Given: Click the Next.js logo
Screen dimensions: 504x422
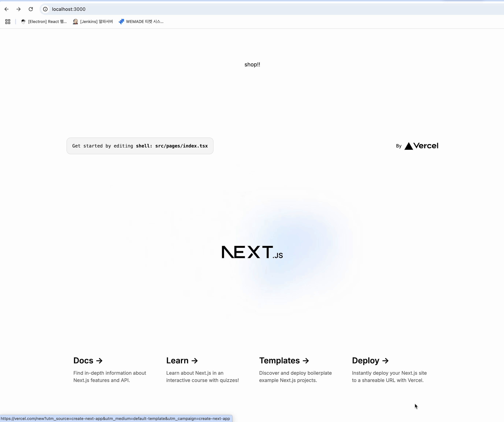Looking at the screenshot, I should click(252, 252).
